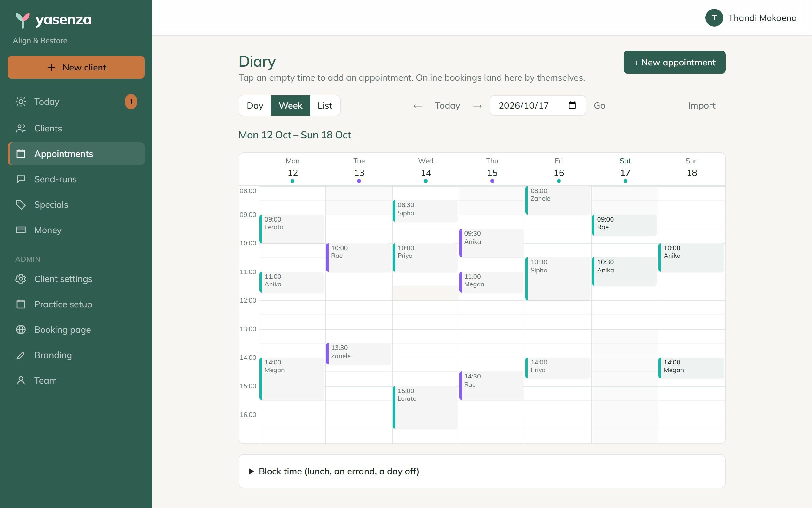Image resolution: width=812 pixels, height=508 pixels.
Task: Click the Team person icon
Action: click(x=21, y=380)
